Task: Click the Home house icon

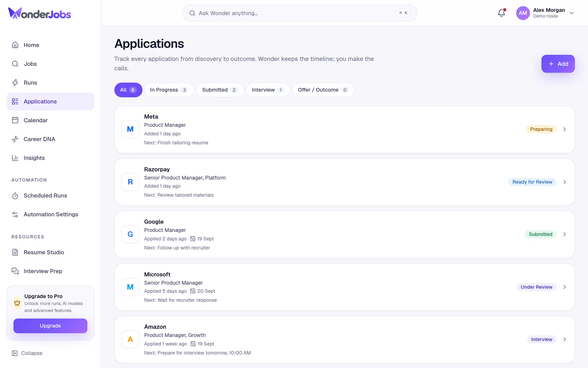Action: click(15, 45)
